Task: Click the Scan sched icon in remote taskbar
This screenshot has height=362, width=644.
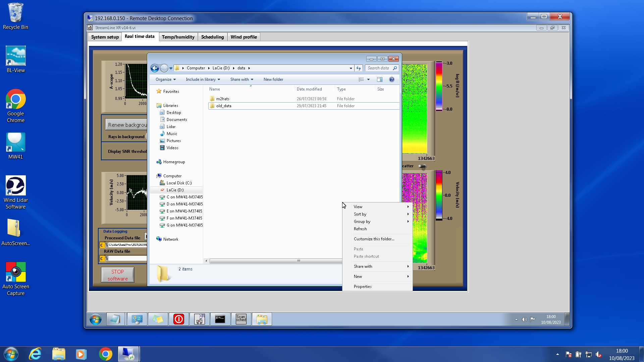Action: (241, 319)
